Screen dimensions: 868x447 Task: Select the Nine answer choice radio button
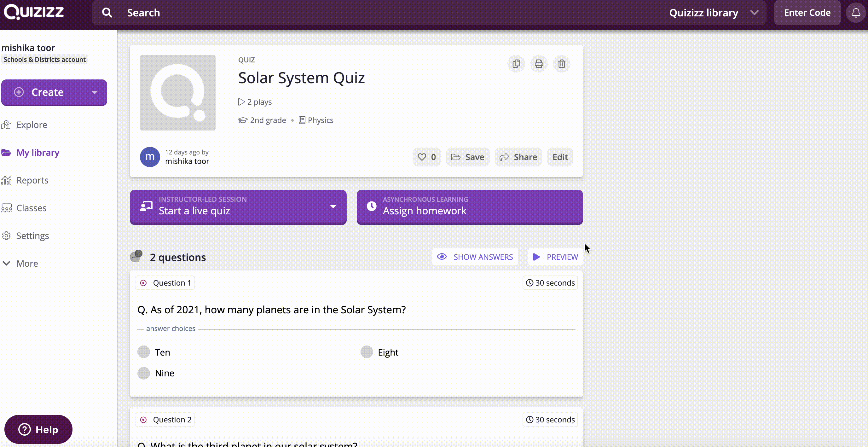click(144, 373)
